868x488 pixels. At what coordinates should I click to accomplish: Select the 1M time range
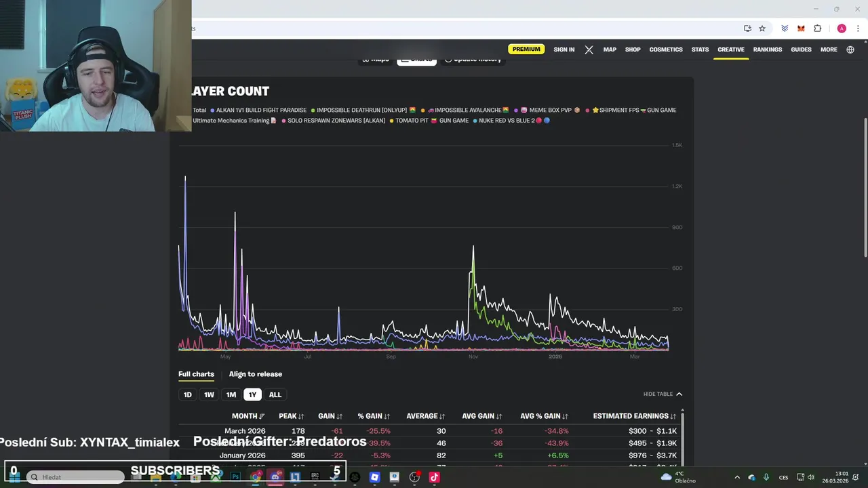tap(231, 394)
